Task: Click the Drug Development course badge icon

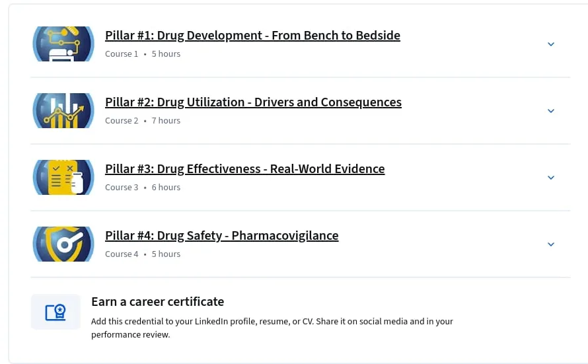Action: point(63,44)
